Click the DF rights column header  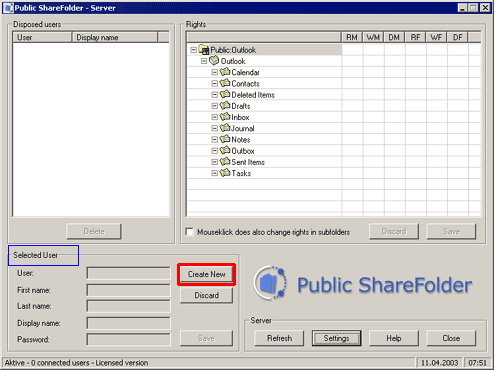point(457,37)
